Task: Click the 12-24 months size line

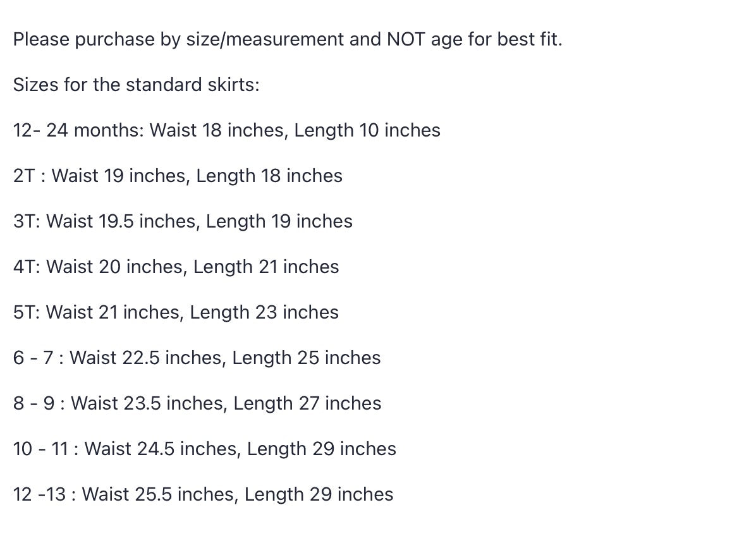Action: (226, 131)
